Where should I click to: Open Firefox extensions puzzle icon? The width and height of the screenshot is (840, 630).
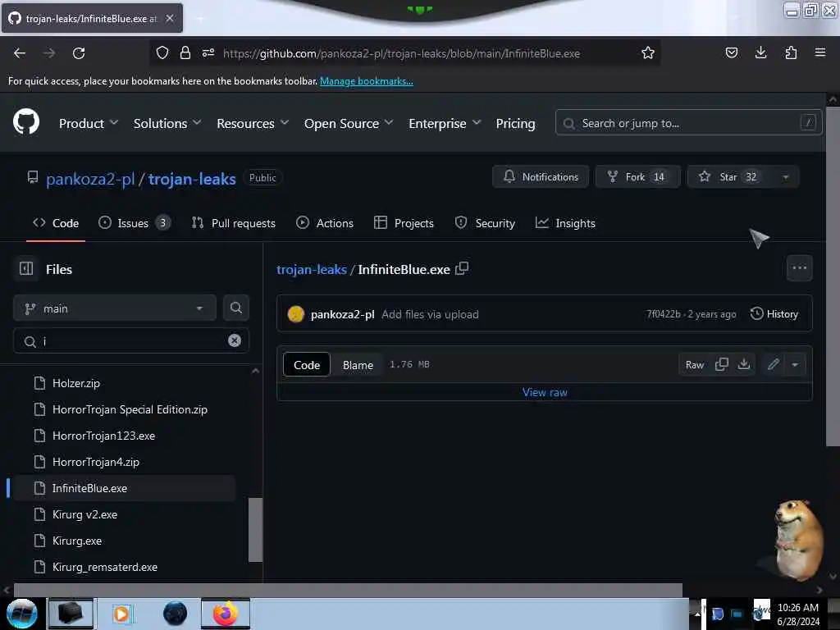coord(791,52)
